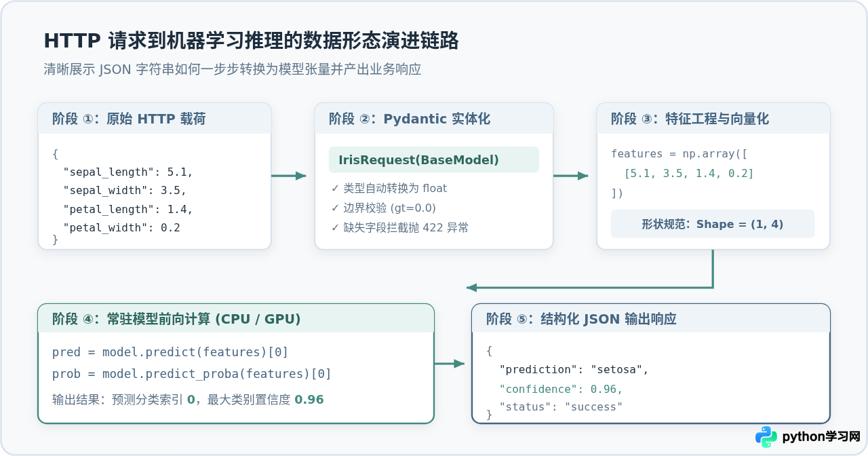Click the python学习网 label

tap(821, 437)
